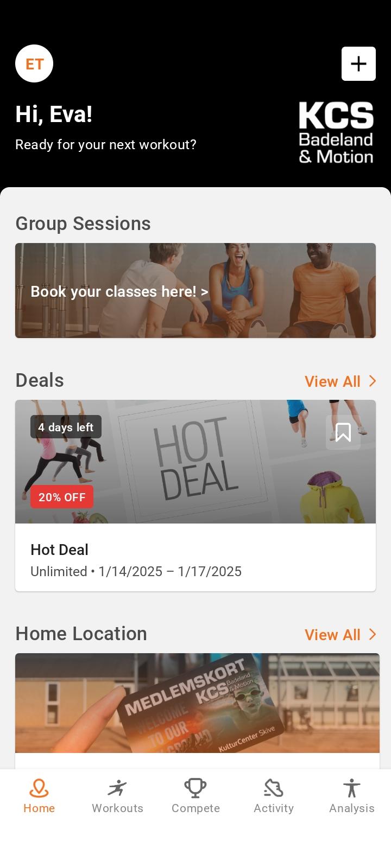
Task: Open the Medlemskort home location image
Action: (x=197, y=703)
